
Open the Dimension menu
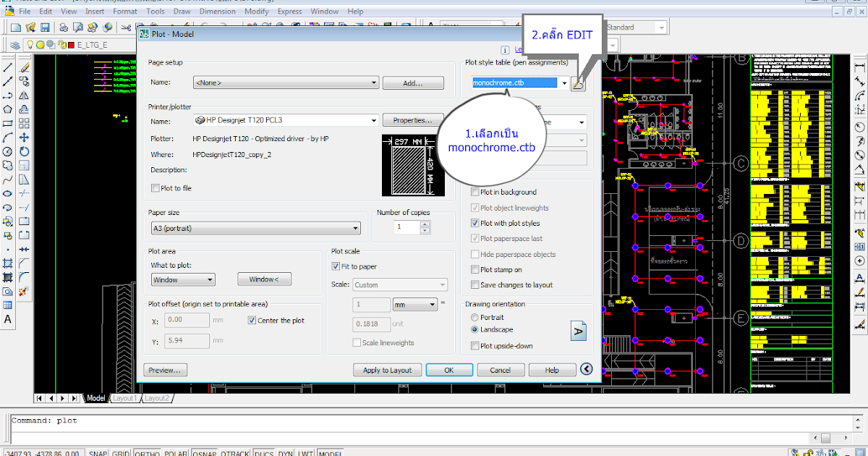218,12
